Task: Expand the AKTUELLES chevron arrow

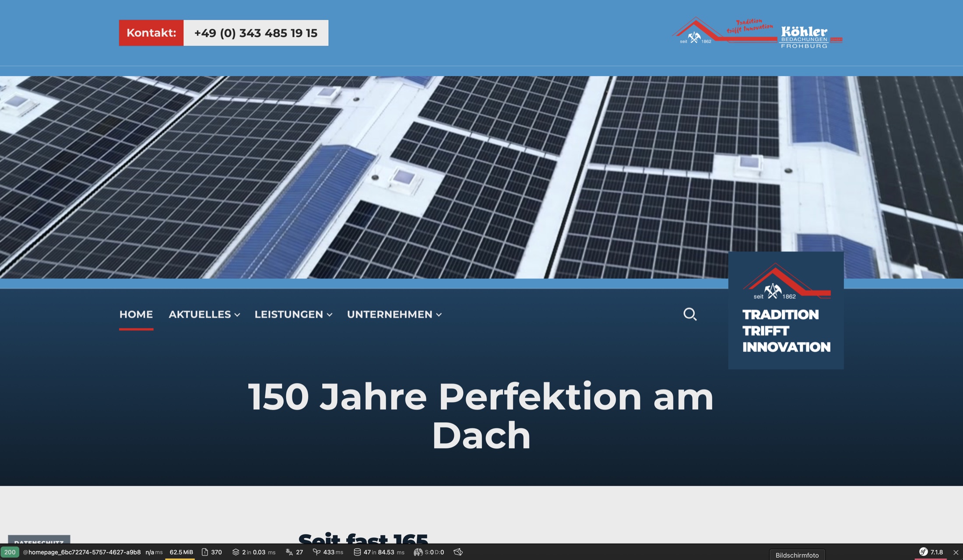Action: [x=237, y=315]
